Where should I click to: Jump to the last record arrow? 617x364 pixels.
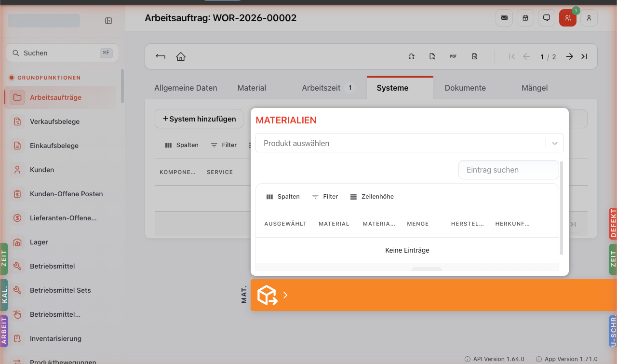[584, 56]
